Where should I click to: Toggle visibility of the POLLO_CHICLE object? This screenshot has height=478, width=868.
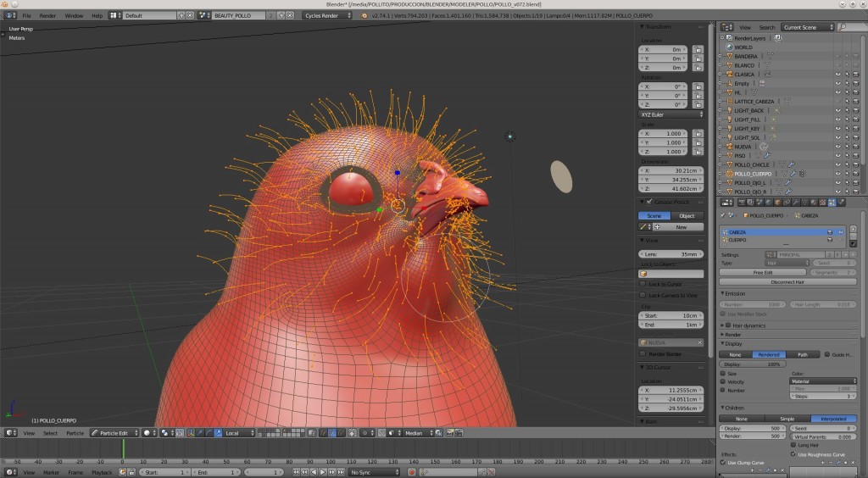point(837,164)
